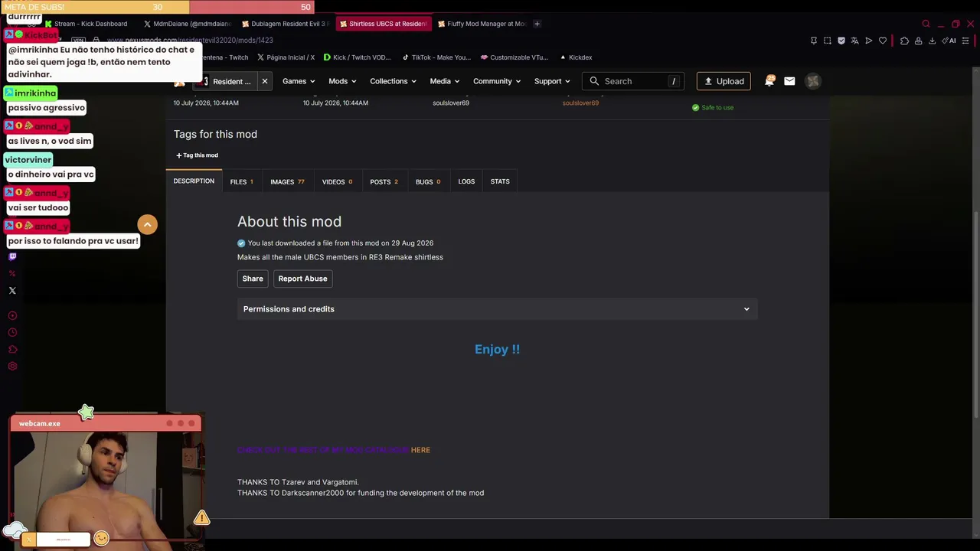
Task: Bookmark page with the heart icon
Action: point(882,41)
